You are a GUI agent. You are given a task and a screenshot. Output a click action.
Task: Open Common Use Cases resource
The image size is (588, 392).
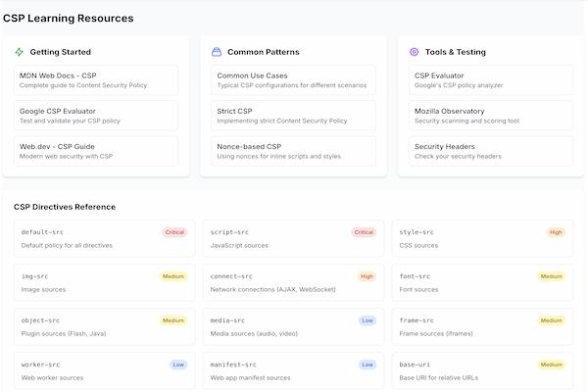click(293, 80)
